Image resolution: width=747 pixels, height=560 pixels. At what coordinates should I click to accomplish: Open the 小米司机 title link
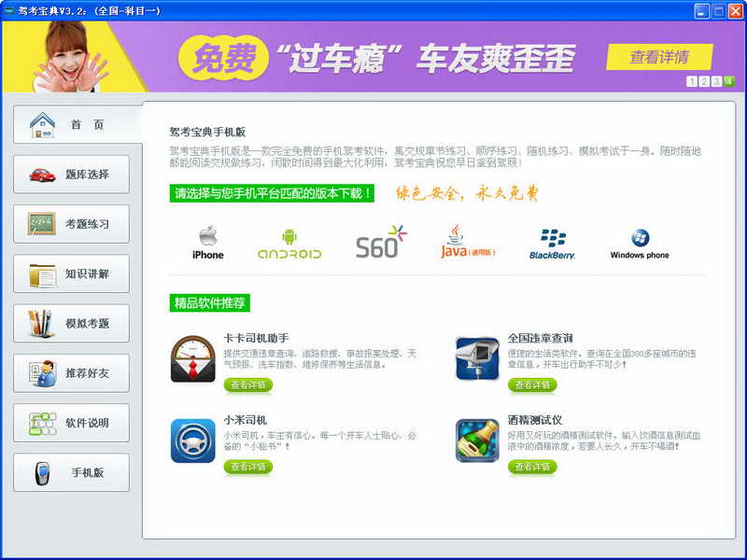[246, 420]
